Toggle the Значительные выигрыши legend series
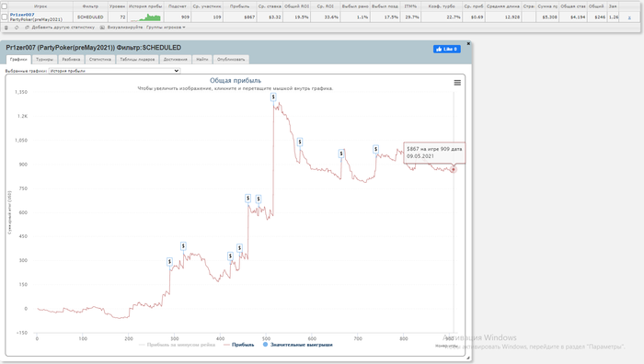The width and height of the screenshot is (644, 364). coord(298,345)
